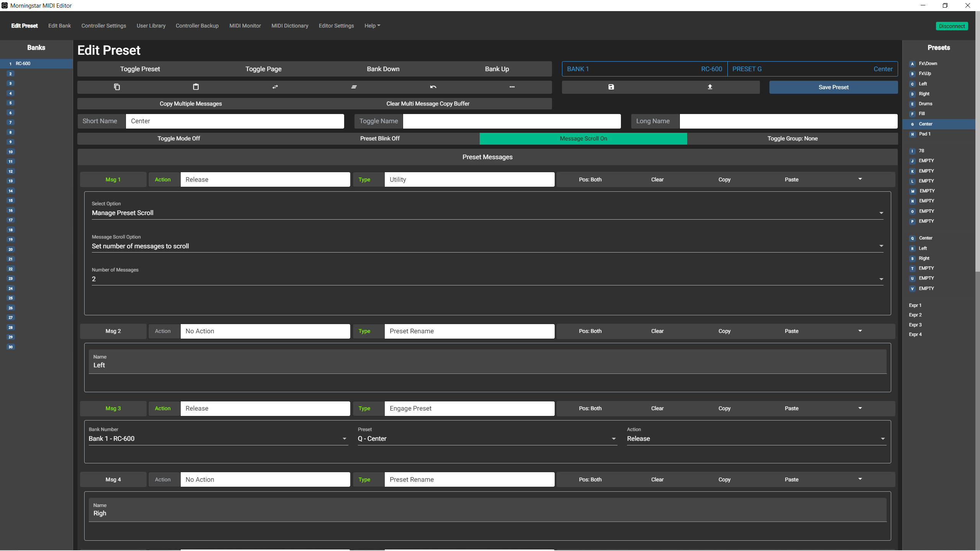Click the floppy disk save icon
This screenshot has height=551, width=980.
611,87
